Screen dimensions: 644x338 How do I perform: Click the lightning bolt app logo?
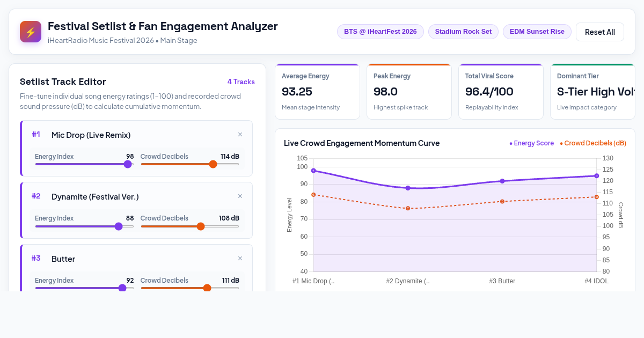tap(31, 32)
